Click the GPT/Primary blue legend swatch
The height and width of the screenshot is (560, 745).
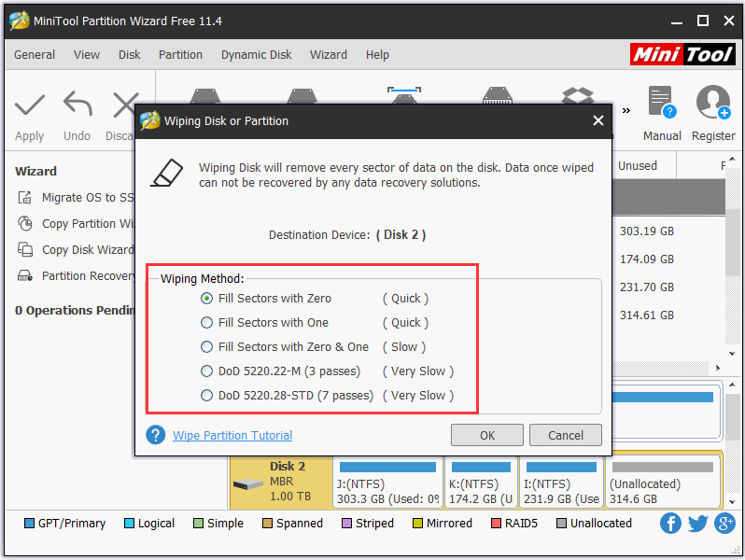(x=29, y=523)
